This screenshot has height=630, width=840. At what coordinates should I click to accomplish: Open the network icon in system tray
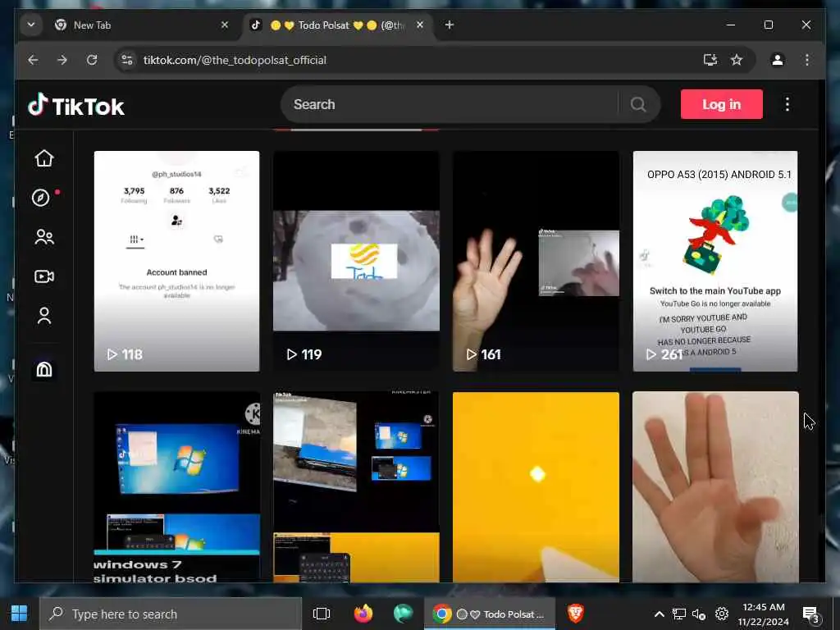pos(678,614)
